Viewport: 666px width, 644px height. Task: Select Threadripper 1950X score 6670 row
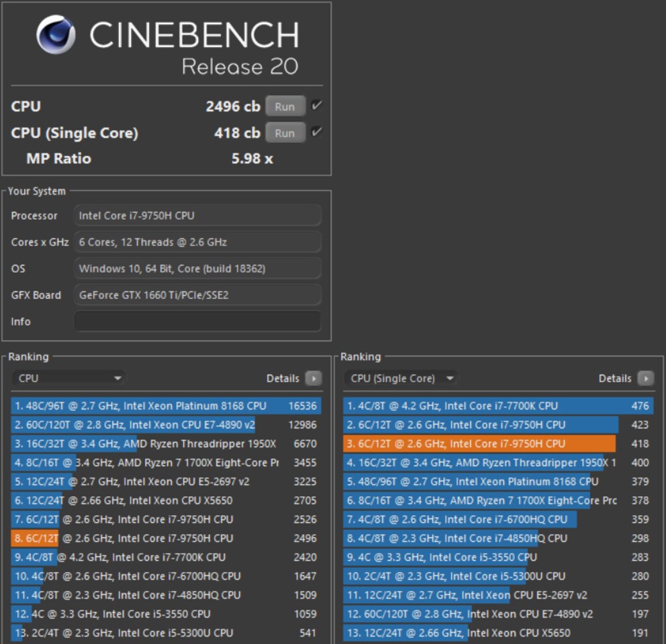tap(166, 443)
